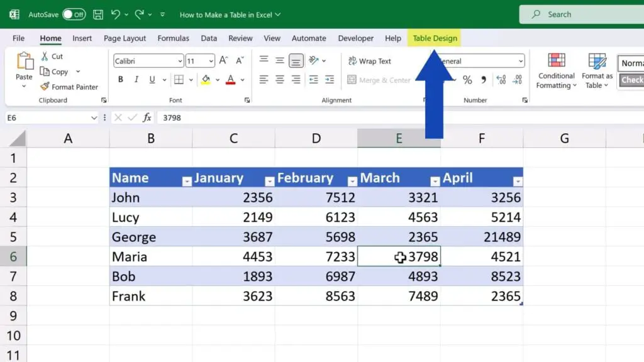Image resolution: width=644 pixels, height=362 pixels.
Task: Toggle Wrap Text for the cell
Action: click(x=369, y=61)
